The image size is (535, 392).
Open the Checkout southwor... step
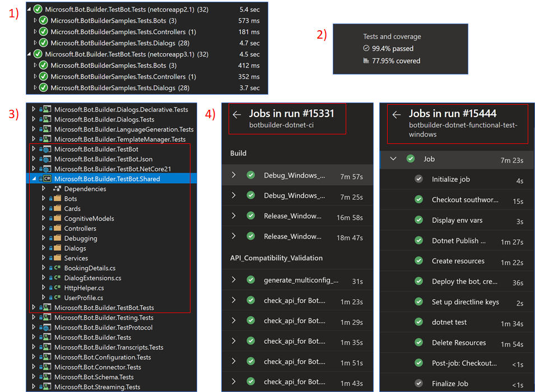(x=457, y=200)
